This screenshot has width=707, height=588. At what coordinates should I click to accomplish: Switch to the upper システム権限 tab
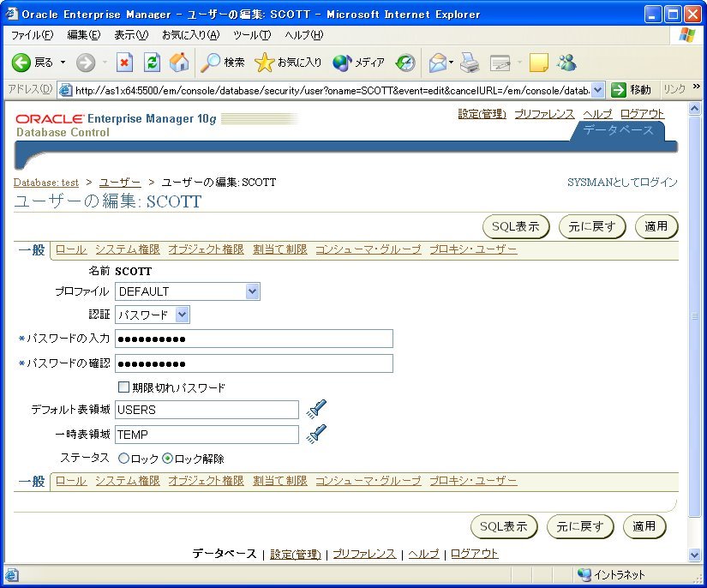click(x=128, y=249)
